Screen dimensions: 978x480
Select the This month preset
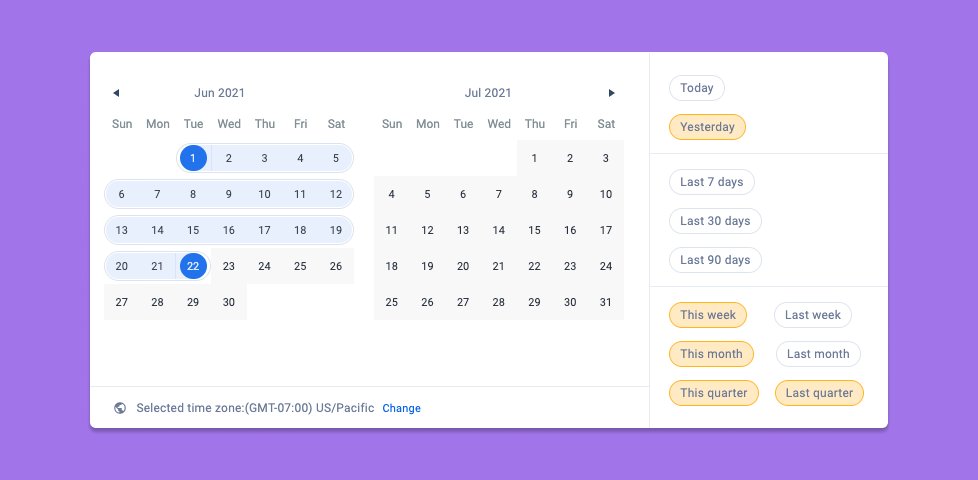[x=712, y=354]
